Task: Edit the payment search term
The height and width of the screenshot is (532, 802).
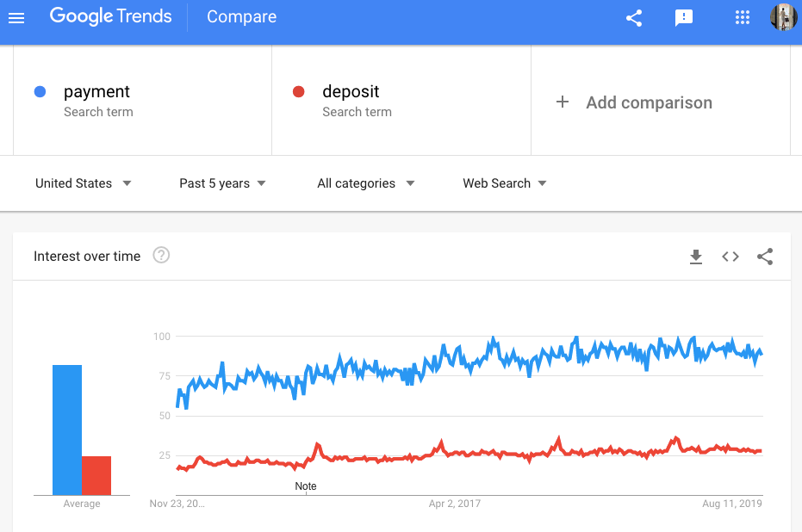Action: pyautogui.click(x=96, y=92)
